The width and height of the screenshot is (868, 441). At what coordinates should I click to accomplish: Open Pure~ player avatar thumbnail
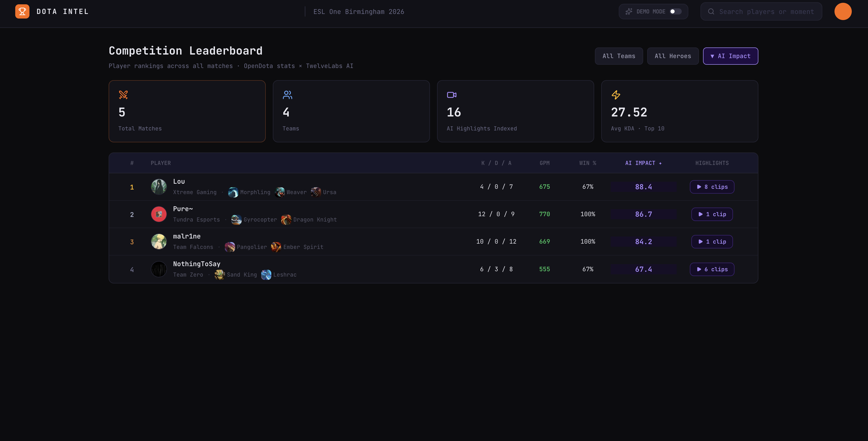click(x=159, y=214)
